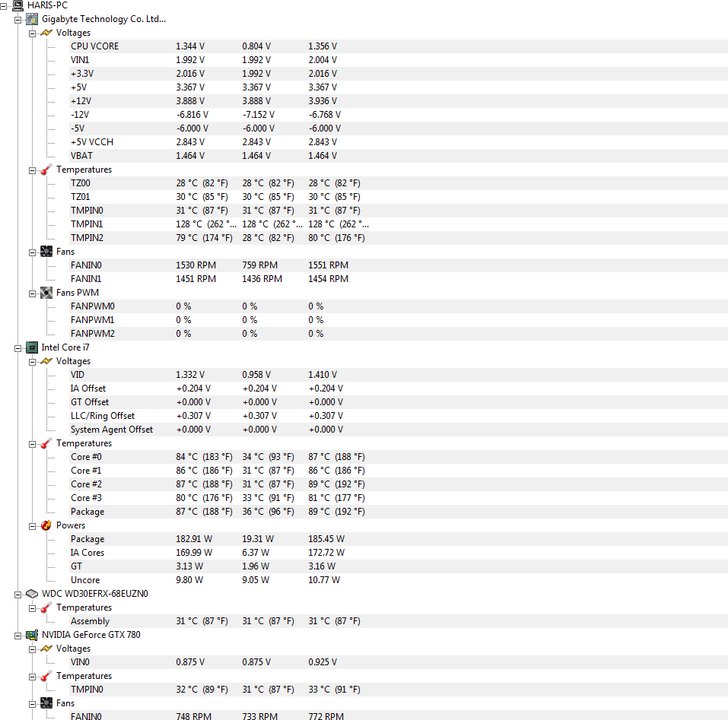Select the TMPIN1 temperature row
The image size is (728, 720).
[x=399, y=224]
